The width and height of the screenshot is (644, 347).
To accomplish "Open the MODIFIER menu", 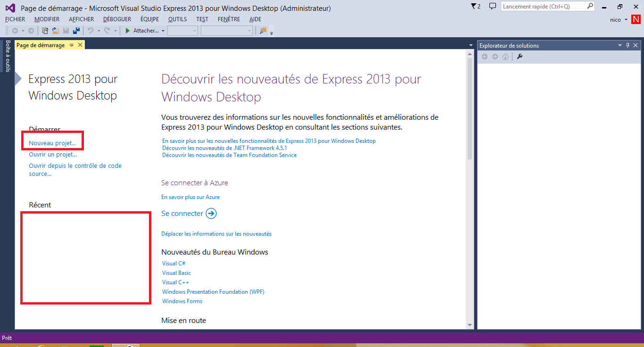I will (47, 19).
